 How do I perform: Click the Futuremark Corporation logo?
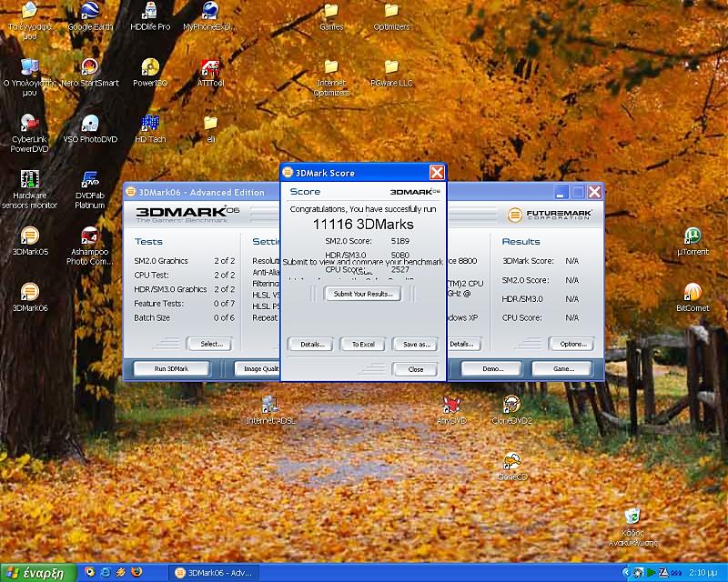pyautogui.click(x=550, y=215)
